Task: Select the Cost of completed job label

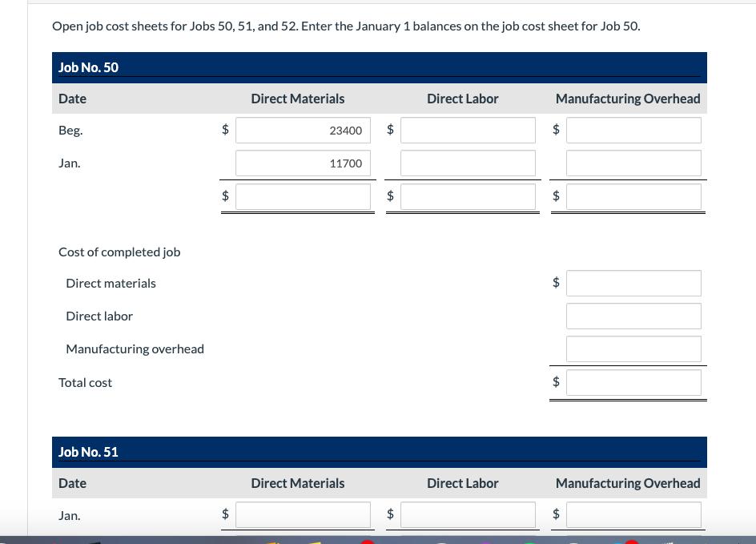Action: [119, 251]
